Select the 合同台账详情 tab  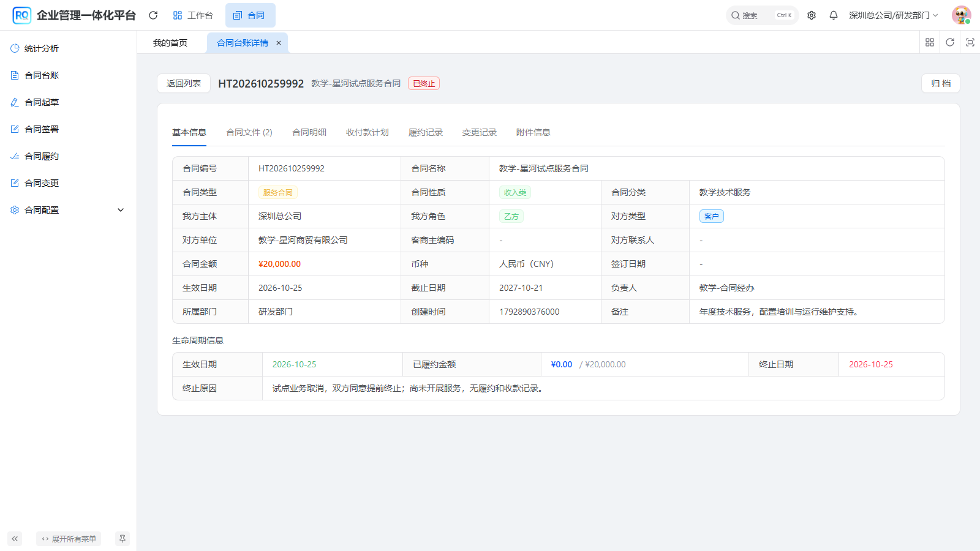243,43
